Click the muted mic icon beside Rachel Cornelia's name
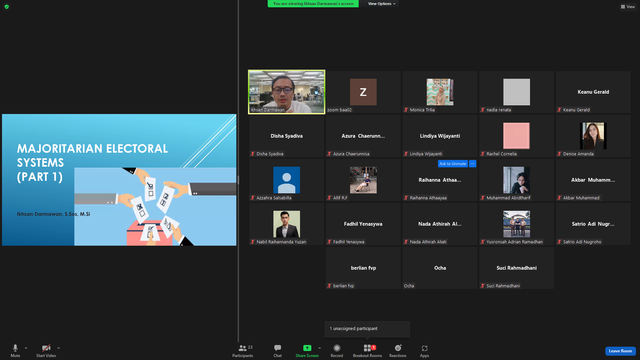640x360 pixels. pyautogui.click(x=483, y=154)
